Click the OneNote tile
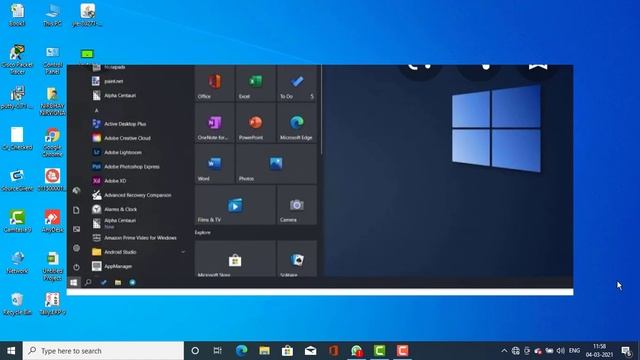The height and width of the screenshot is (360, 640). pos(215,123)
